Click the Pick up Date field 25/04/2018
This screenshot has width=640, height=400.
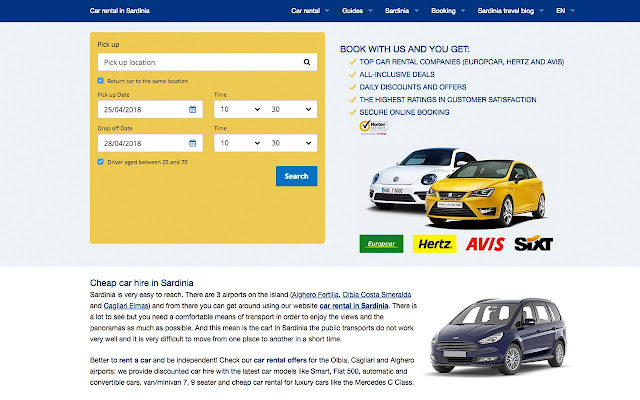(x=150, y=109)
